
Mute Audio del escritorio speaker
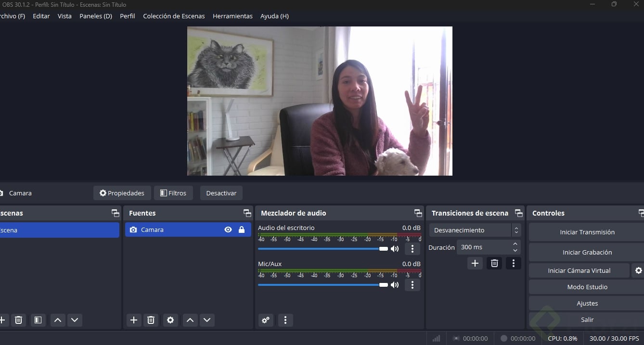click(395, 249)
